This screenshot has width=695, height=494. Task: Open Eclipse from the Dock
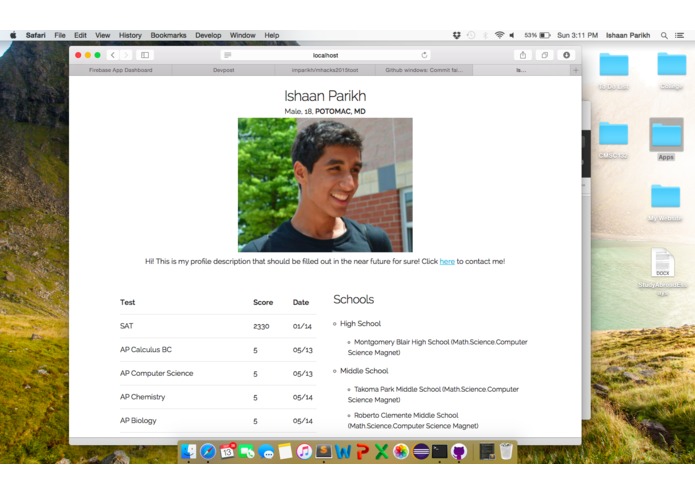420,451
